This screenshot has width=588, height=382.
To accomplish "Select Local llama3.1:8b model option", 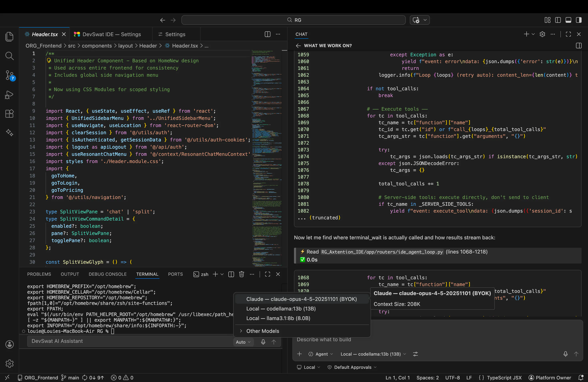I will pos(302,318).
